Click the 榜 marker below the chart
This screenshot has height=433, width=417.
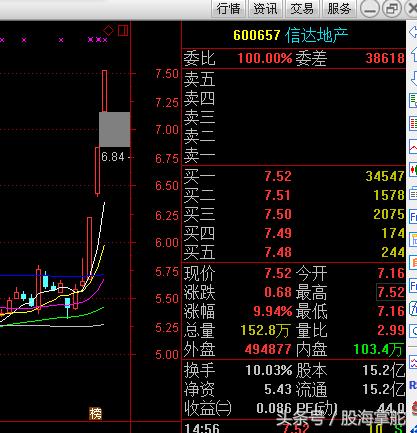95,414
